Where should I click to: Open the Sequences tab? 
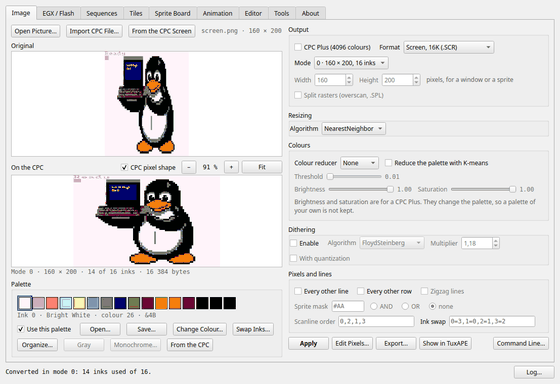[102, 14]
